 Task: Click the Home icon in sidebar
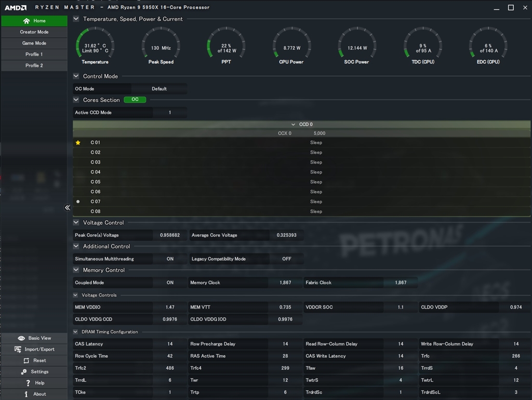tap(26, 21)
